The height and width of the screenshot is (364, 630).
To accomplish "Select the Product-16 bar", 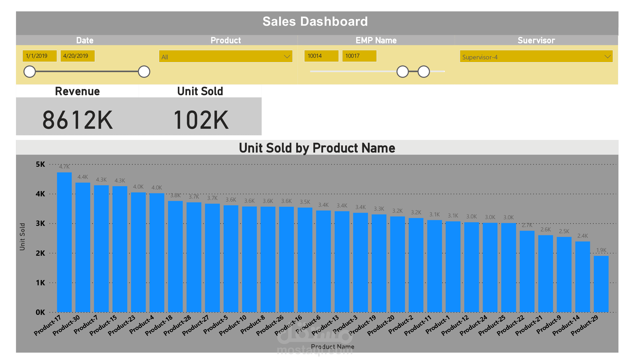I will [305, 260].
